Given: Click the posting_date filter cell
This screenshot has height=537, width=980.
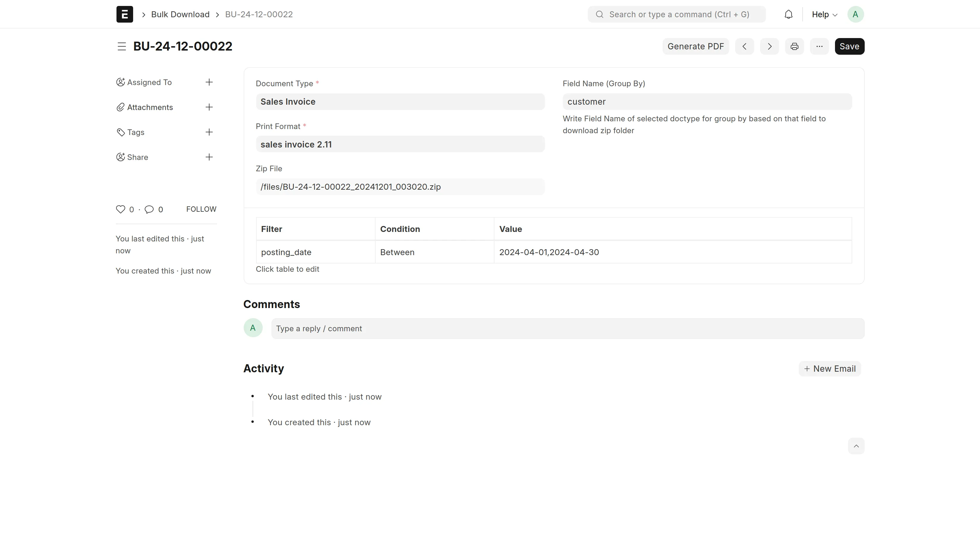Looking at the screenshot, I should 315,252.
